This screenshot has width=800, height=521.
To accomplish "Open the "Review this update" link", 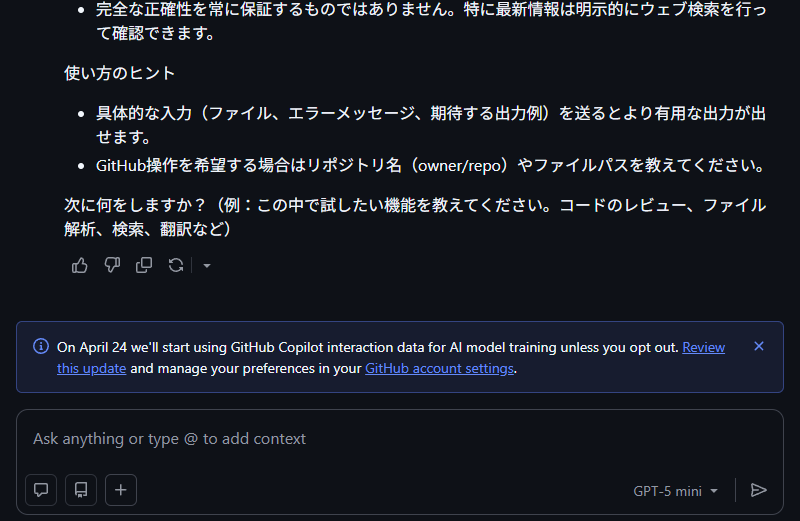I will click(704, 348).
